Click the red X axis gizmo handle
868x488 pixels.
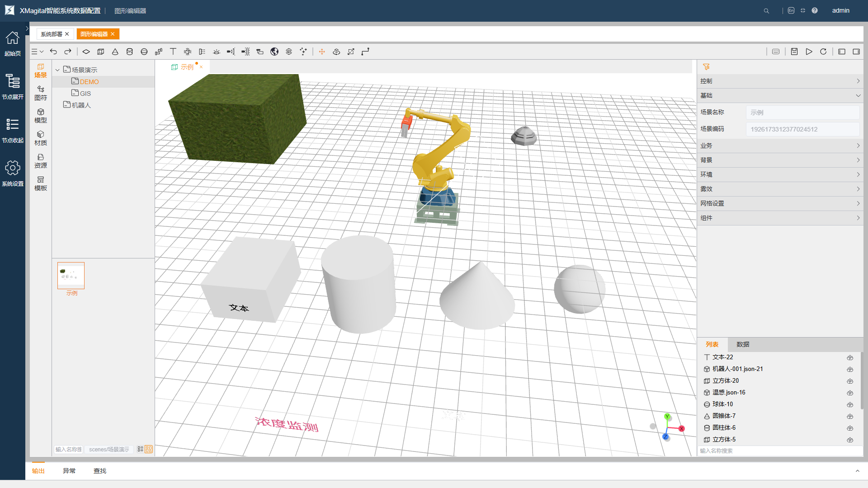681,428
